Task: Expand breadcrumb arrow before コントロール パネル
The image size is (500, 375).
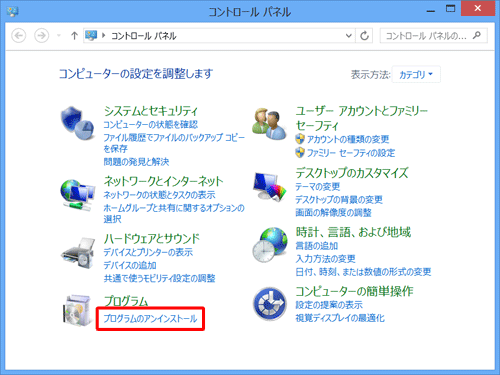Action: coord(104,35)
